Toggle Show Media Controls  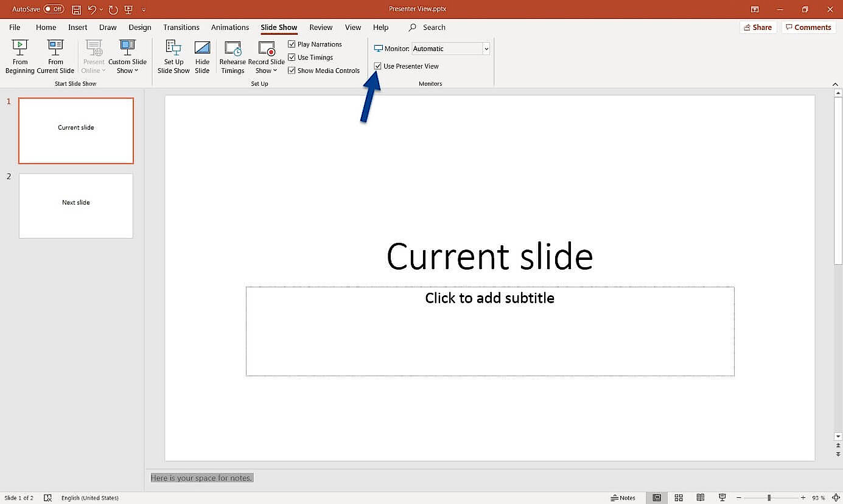[x=292, y=70]
